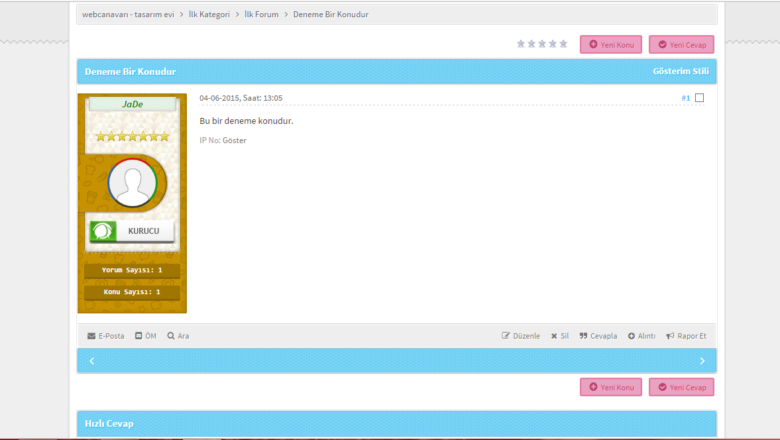Screen dimensions: 780x440
Task: Rate thread with the second star
Action: [531, 44]
